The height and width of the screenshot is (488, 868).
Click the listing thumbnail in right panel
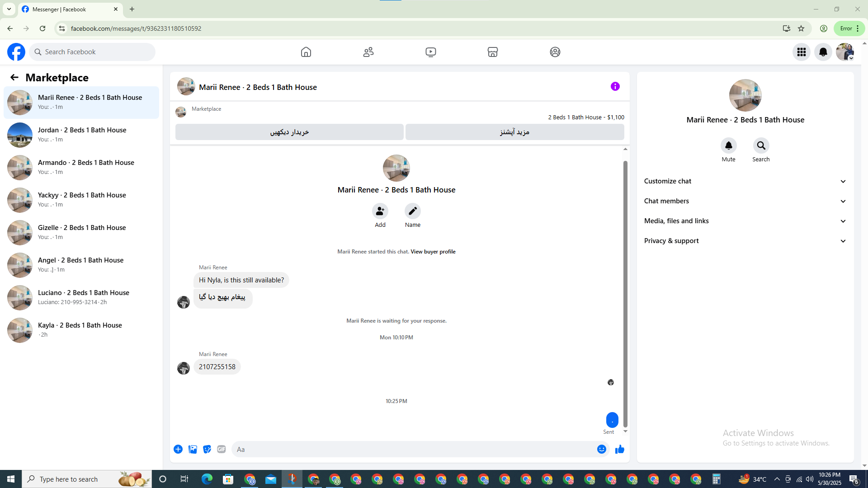pos(745,95)
